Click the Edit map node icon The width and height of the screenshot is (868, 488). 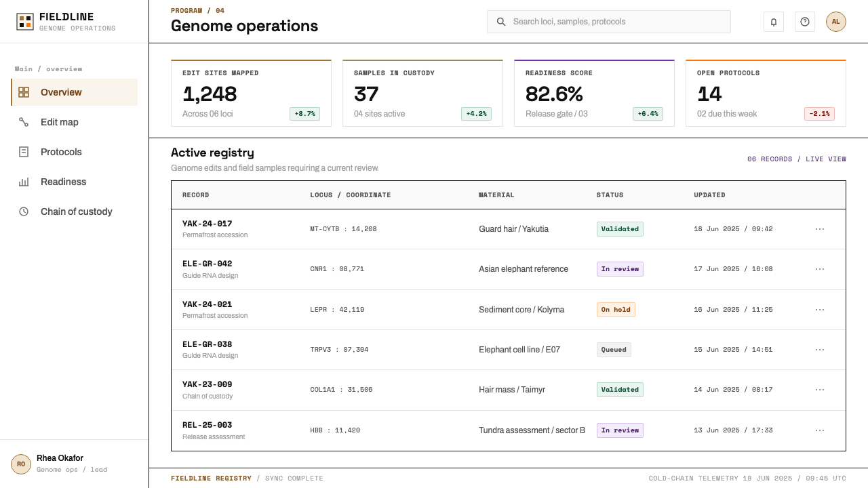[24, 122]
